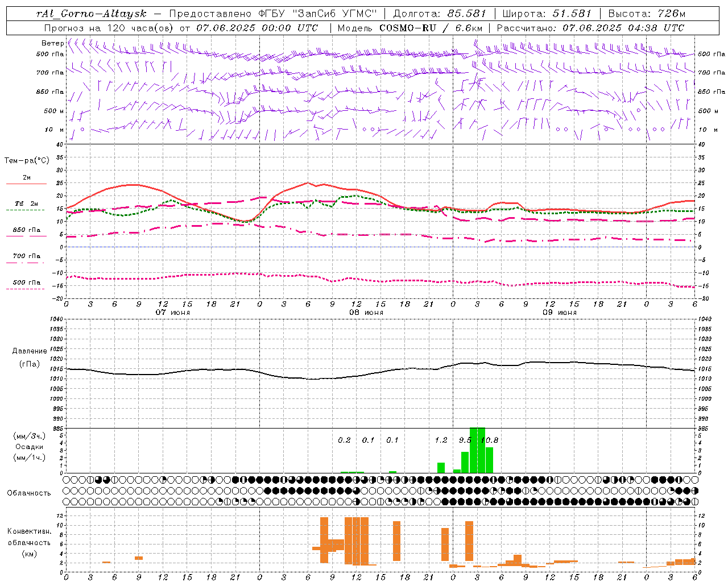Click the Широта: 51.581 value

(x=547, y=14)
